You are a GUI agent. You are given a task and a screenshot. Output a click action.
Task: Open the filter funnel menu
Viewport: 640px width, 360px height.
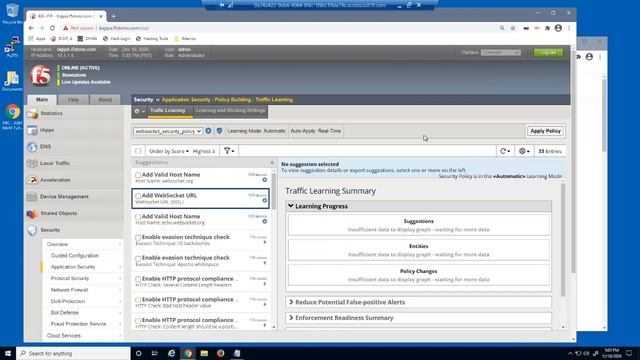229,151
